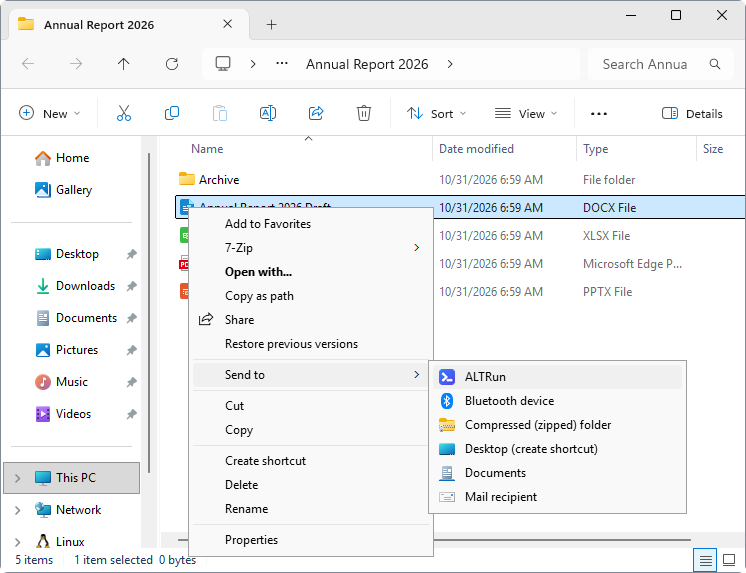
Task: Open the View dropdown
Action: coord(526,114)
